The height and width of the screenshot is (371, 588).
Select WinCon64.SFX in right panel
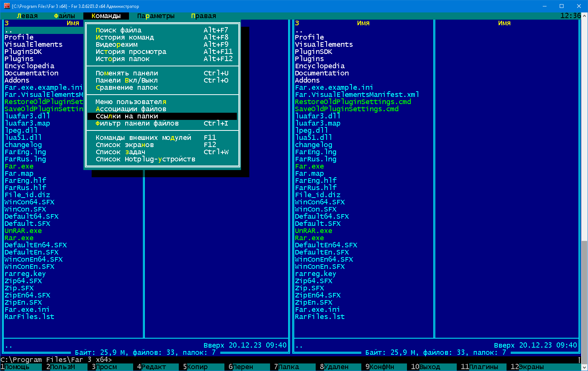tap(320, 202)
